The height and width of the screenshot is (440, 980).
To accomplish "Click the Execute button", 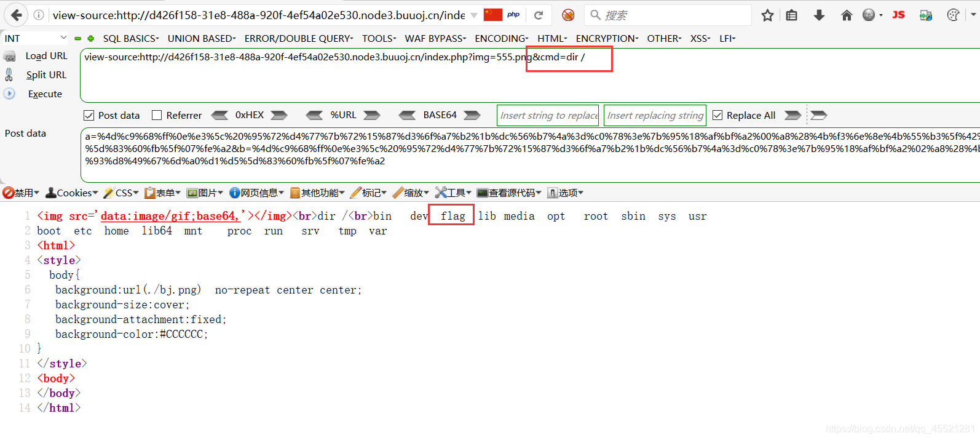I will (x=45, y=94).
